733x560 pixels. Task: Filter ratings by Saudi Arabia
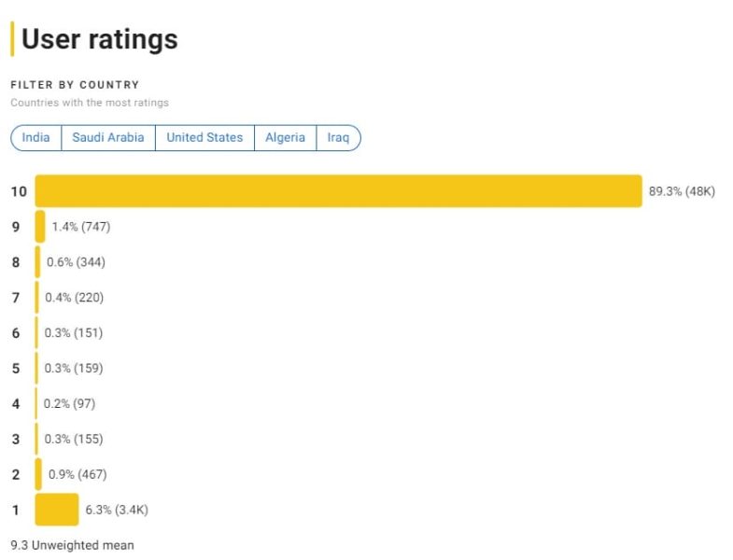[x=108, y=137]
